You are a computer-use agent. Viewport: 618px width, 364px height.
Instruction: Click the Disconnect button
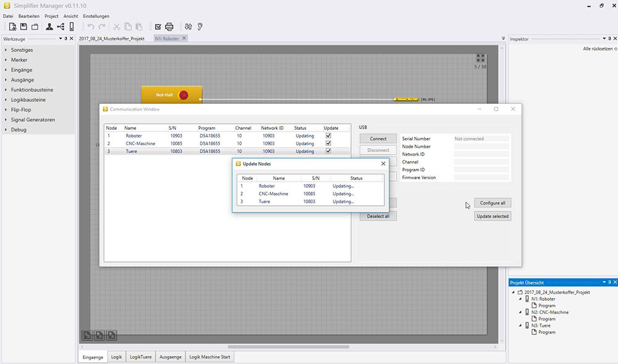coord(378,150)
